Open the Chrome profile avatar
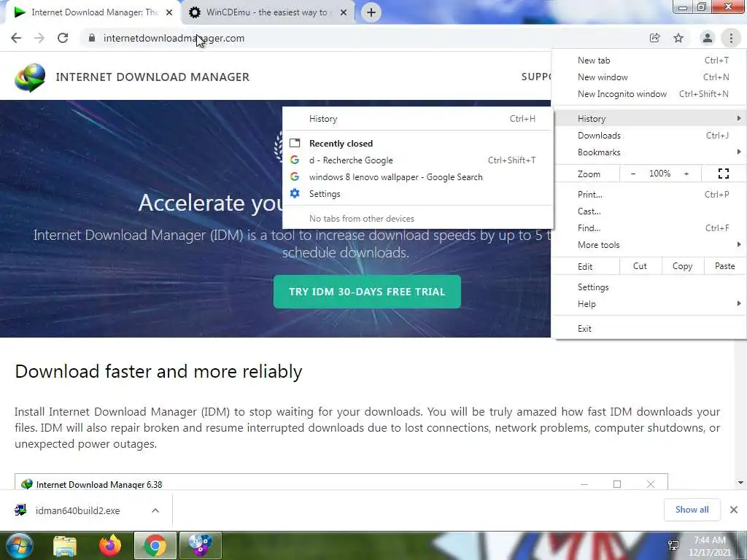This screenshot has height=560, width=747. pos(708,38)
